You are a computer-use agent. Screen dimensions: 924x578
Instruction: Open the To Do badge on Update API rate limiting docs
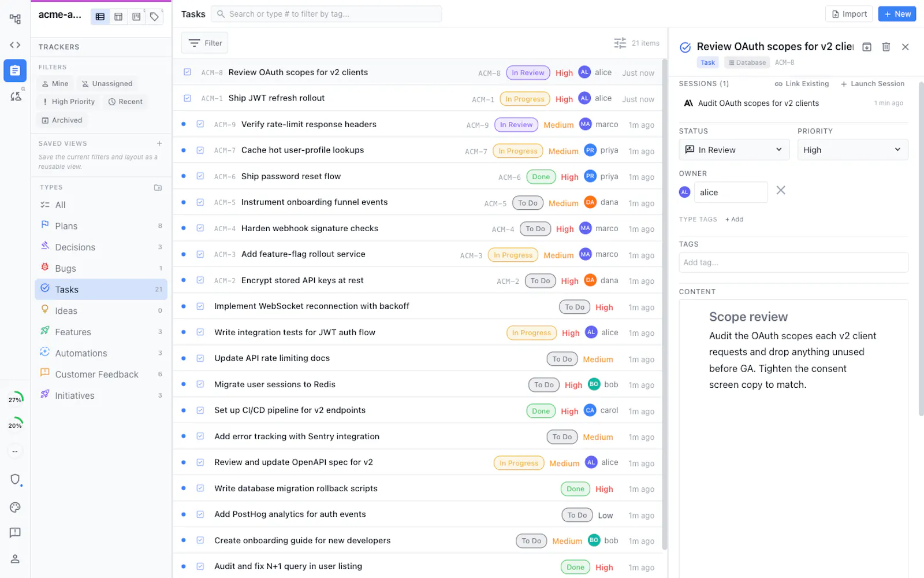562,359
